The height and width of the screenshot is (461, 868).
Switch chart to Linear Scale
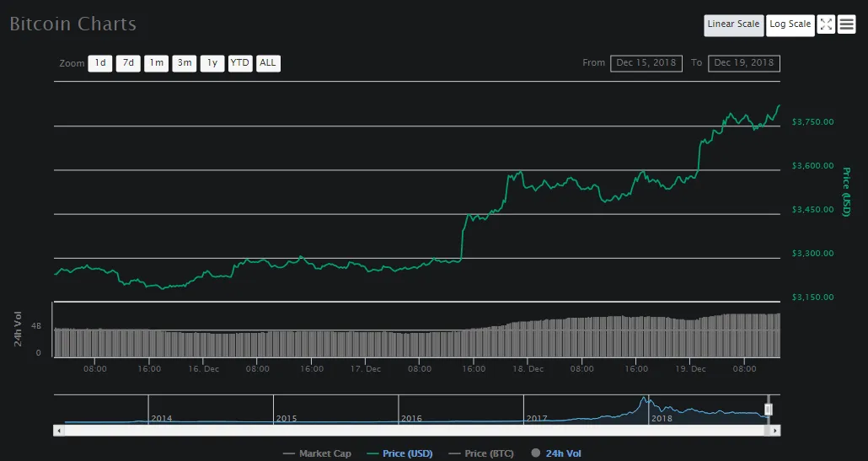click(x=733, y=25)
